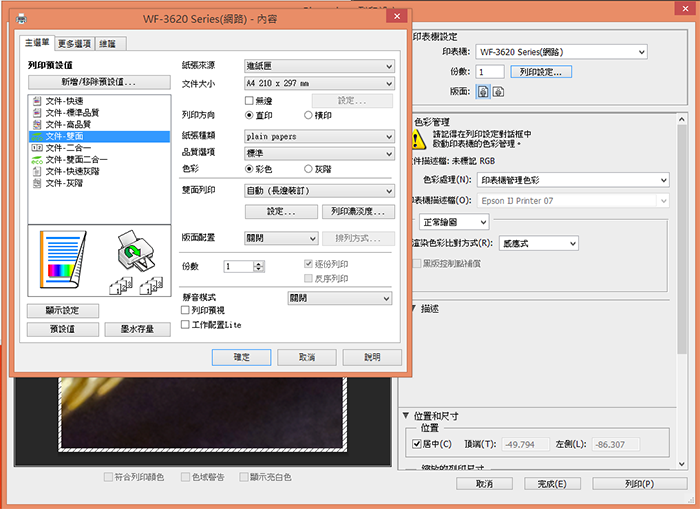This screenshot has height=509, width=700.
Task: Open the 紙張來源 paper source dropdown
Action: (x=319, y=66)
